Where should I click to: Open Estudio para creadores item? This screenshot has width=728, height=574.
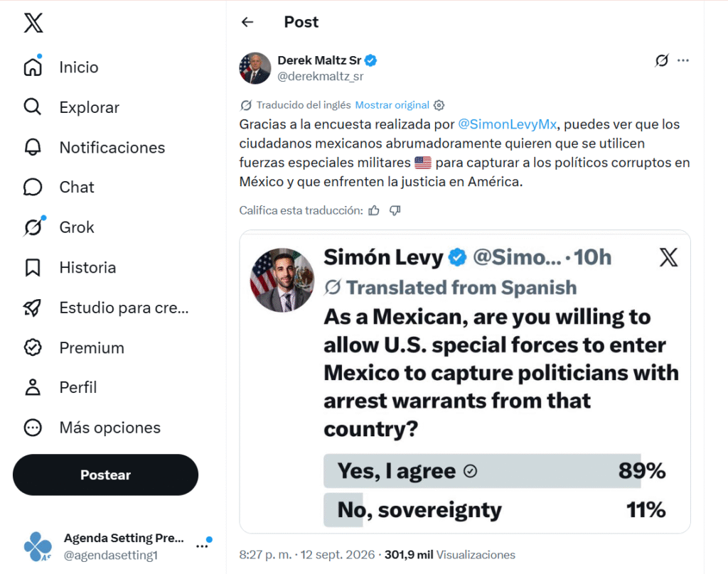coord(106,308)
